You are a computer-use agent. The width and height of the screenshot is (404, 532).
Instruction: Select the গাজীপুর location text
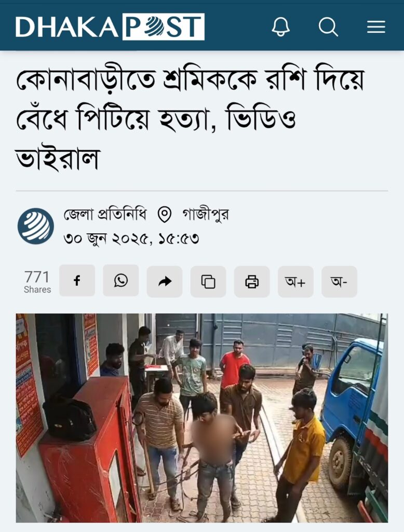coord(206,215)
